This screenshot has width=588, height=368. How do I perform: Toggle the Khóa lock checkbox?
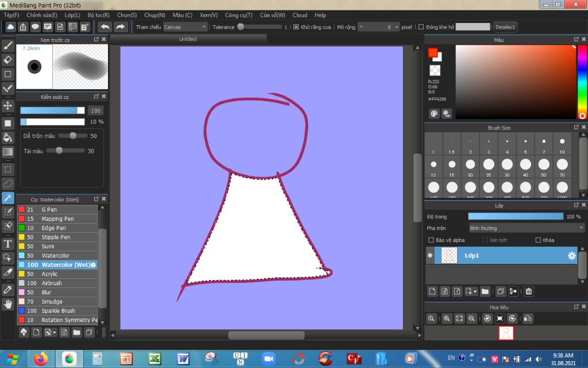(x=538, y=240)
